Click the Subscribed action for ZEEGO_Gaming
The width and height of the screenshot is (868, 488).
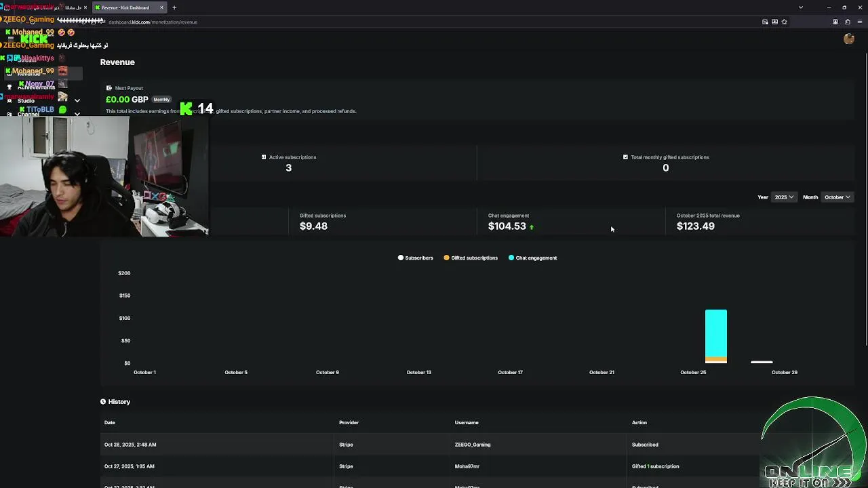645,445
